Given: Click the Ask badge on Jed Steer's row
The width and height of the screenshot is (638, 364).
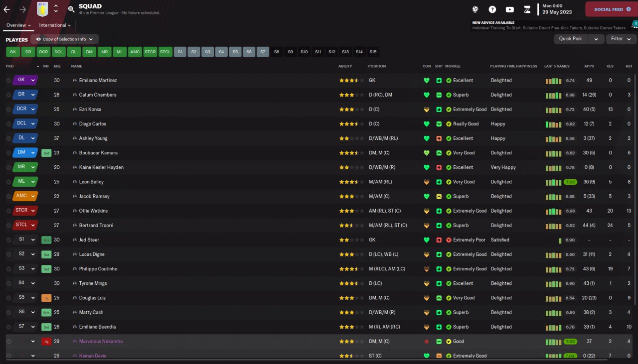Looking at the screenshot, I should tap(46, 240).
